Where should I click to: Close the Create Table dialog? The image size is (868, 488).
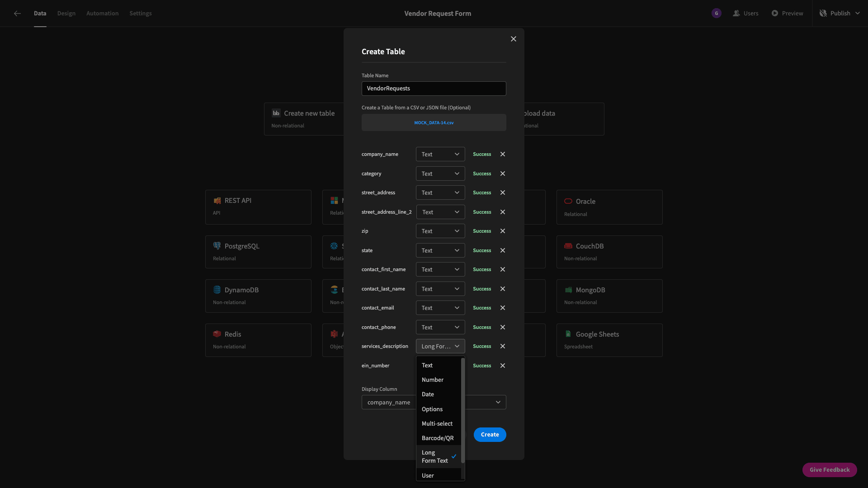tap(514, 39)
